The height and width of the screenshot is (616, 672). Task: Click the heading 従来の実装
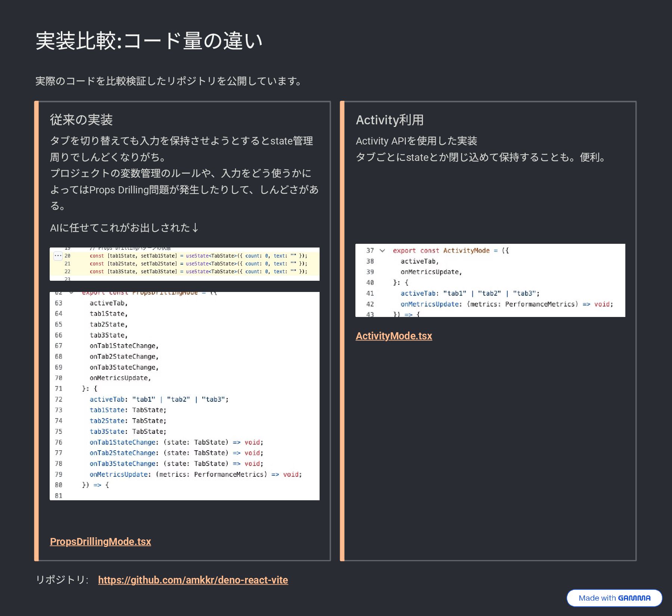(81, 120)
